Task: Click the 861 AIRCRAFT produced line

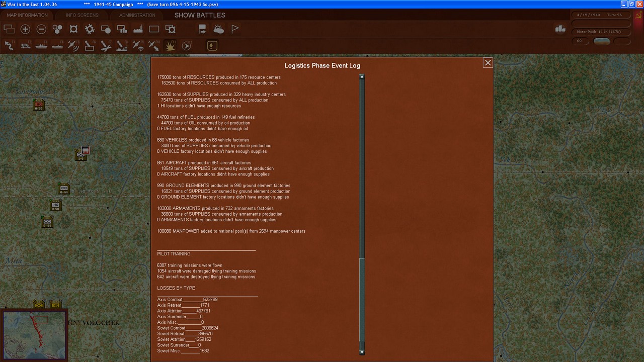Action: pos(204,163)
